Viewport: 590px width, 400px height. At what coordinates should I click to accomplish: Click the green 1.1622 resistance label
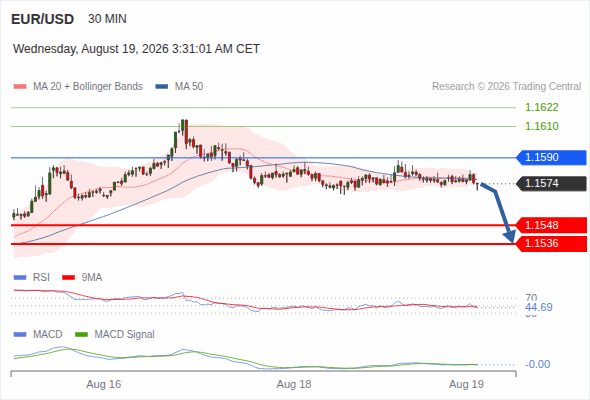[x=541, y=107]
